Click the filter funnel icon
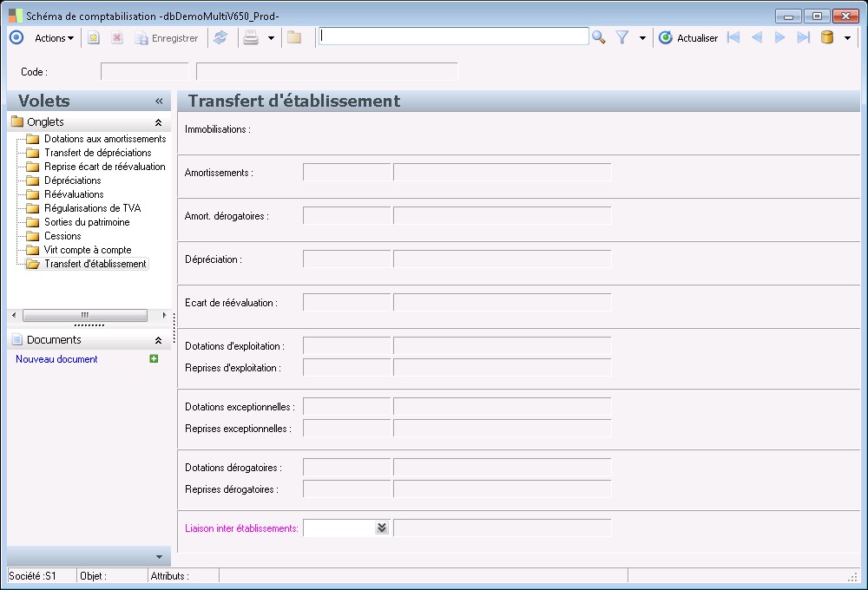 pos(622,37)
